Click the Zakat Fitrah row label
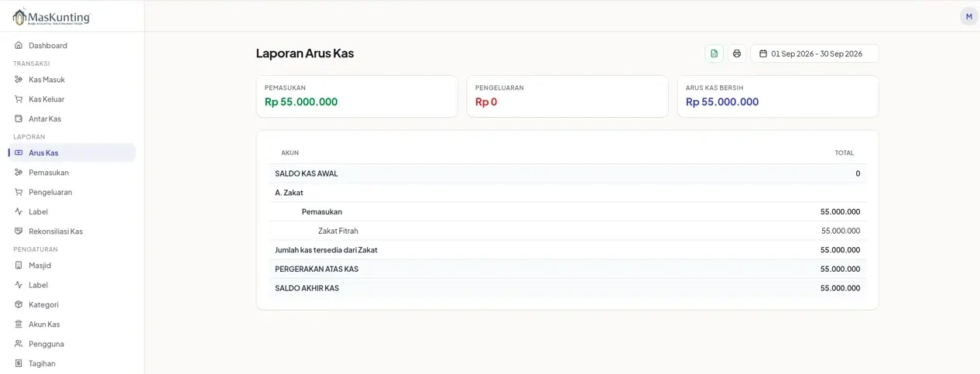Screen dimensions: 980x374 point(338,231)
